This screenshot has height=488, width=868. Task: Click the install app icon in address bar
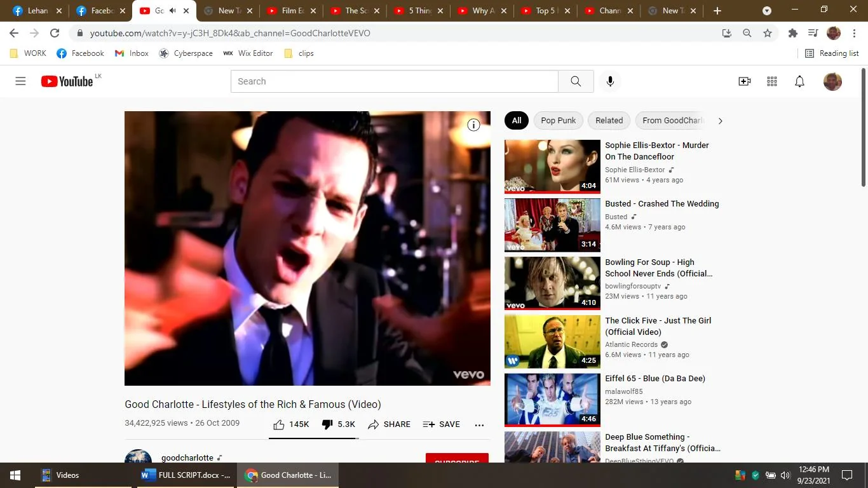tap(727, 33)
